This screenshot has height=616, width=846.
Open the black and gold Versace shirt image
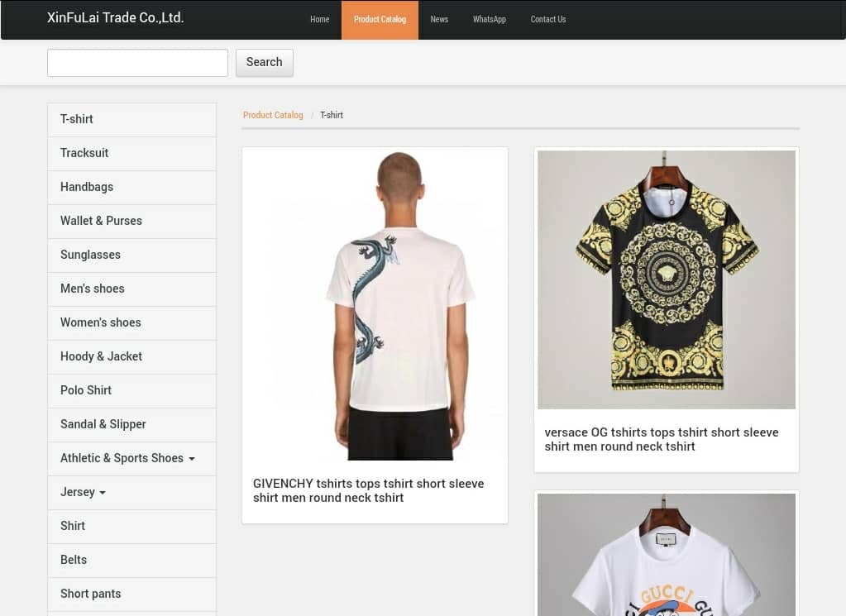667,279
